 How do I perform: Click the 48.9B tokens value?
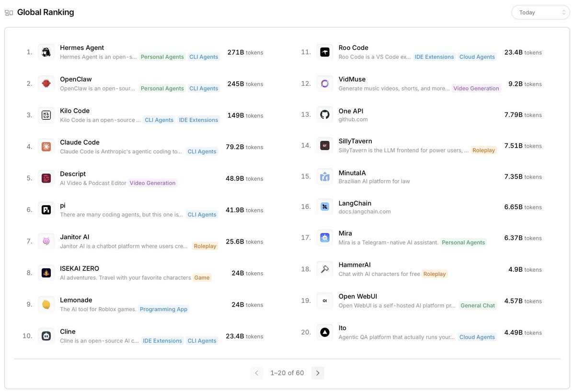click(x=244, y=179)
